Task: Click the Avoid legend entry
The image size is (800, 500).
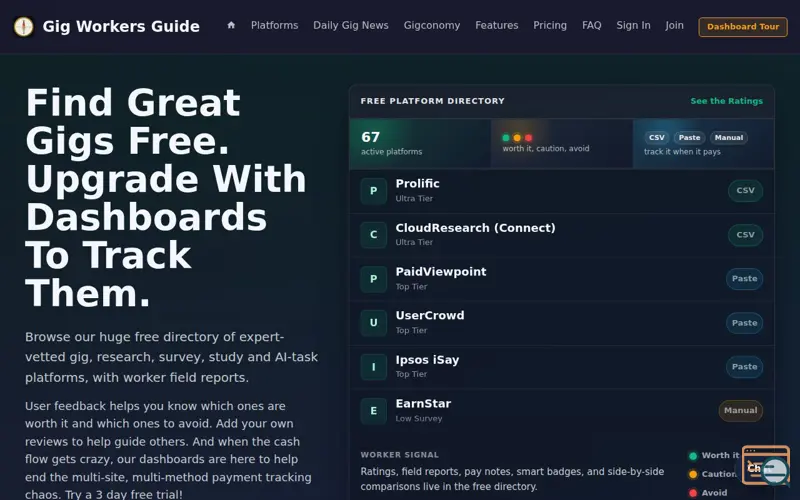Action: coord(708,493)
